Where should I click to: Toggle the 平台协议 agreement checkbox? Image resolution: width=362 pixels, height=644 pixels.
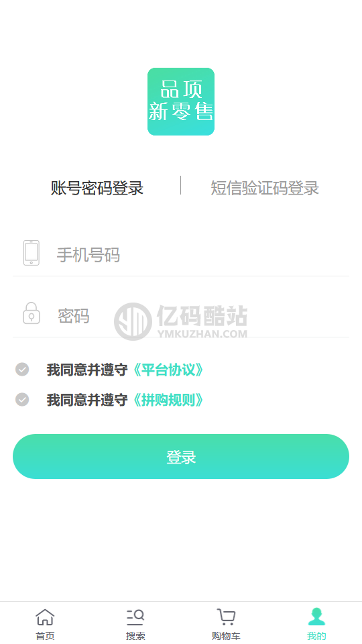click(22, 369)
